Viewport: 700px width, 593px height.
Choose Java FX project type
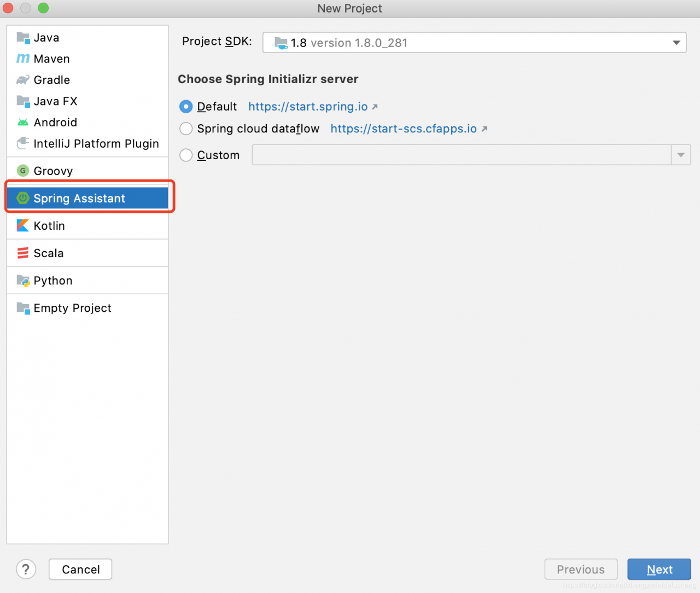87,101
